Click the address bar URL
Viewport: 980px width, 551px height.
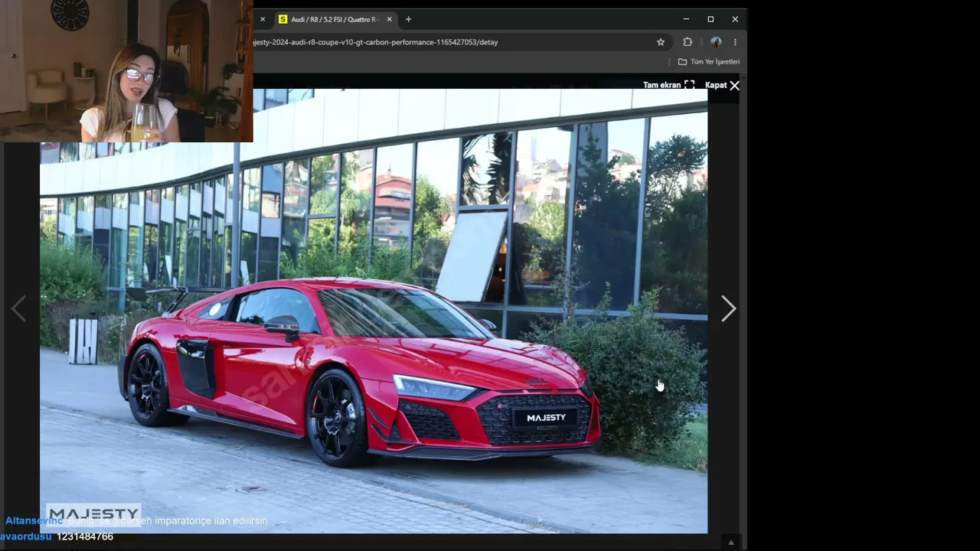(375, 42)
